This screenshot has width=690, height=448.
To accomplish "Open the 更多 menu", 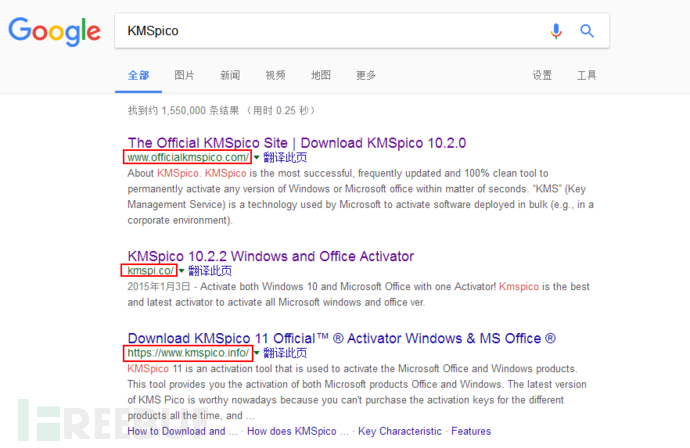I will click(366, 75).
